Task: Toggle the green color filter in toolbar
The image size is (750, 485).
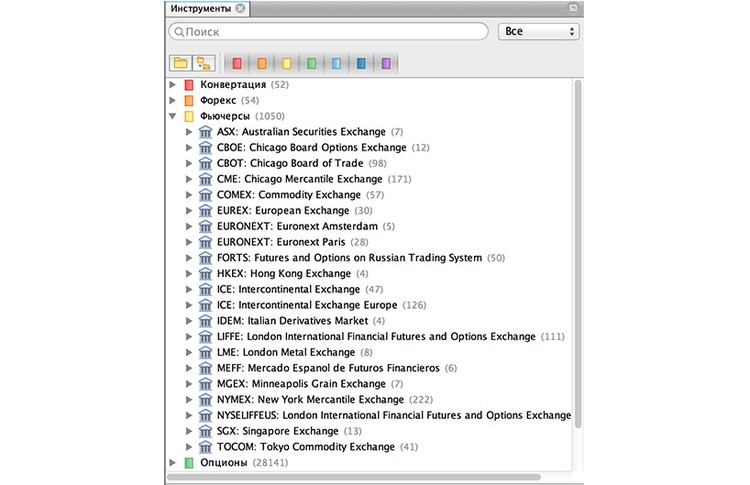Action: tap(311, 63)
